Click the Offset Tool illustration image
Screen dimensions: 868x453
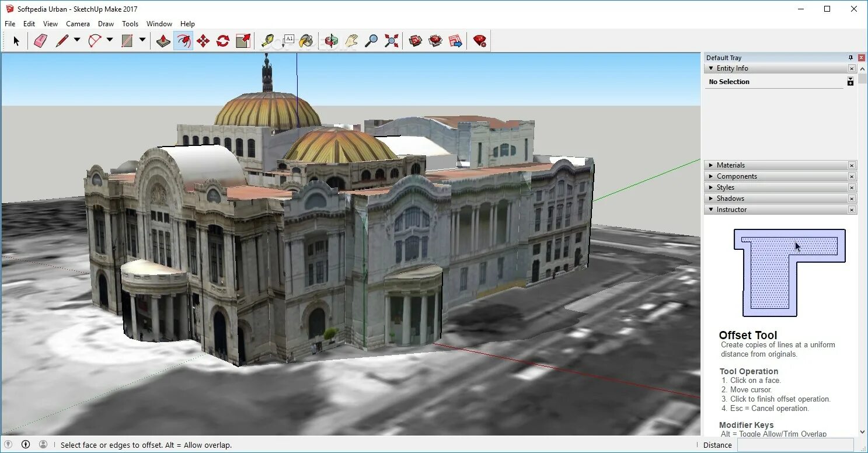790,273
